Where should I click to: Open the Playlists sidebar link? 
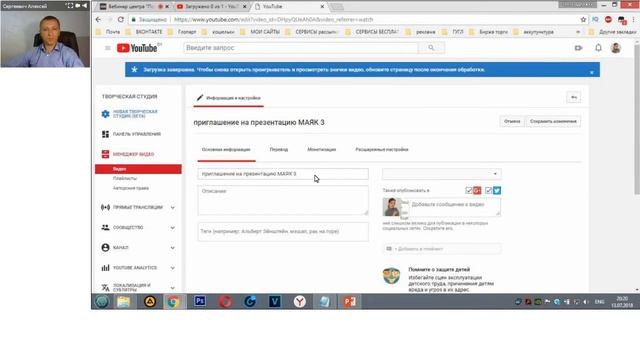tap(125, 178)
